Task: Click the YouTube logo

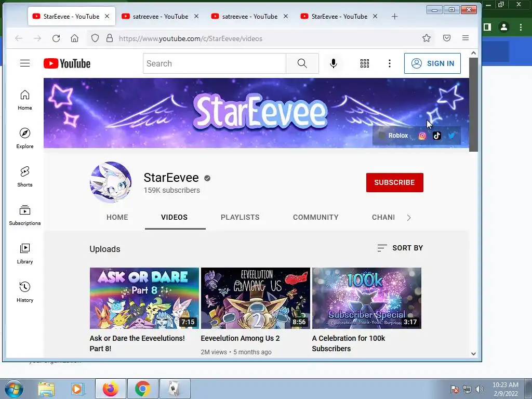Action: click(x=67, y=63)
